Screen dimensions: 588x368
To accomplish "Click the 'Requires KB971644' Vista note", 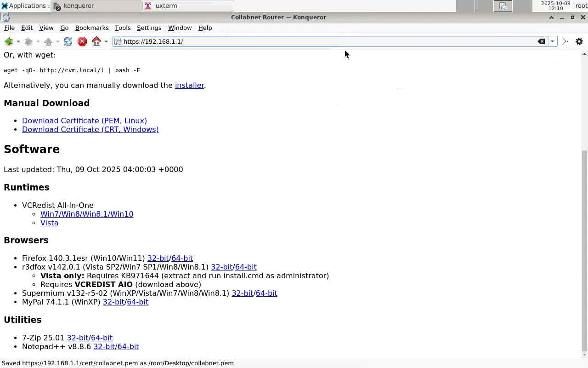I will click(x=185, y=276).
